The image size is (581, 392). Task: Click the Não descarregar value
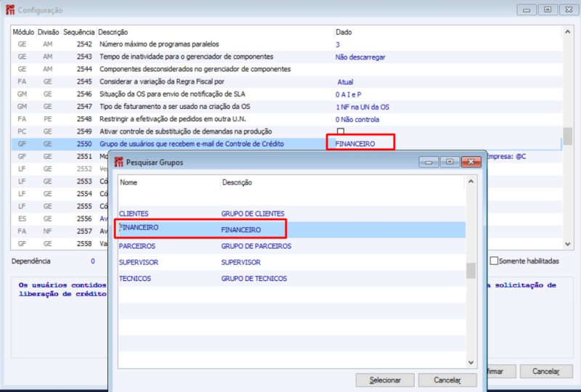[x=360, y=57]
